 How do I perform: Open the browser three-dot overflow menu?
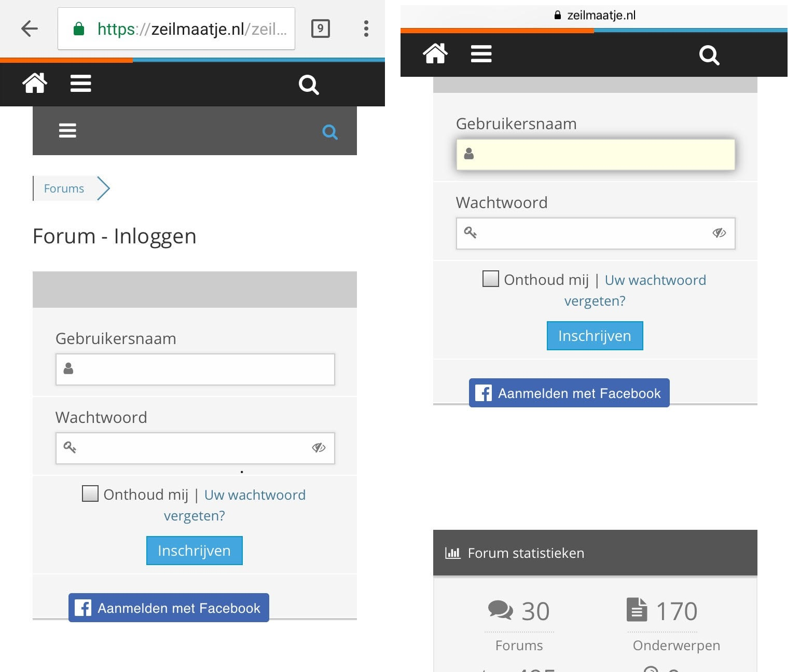366,29
